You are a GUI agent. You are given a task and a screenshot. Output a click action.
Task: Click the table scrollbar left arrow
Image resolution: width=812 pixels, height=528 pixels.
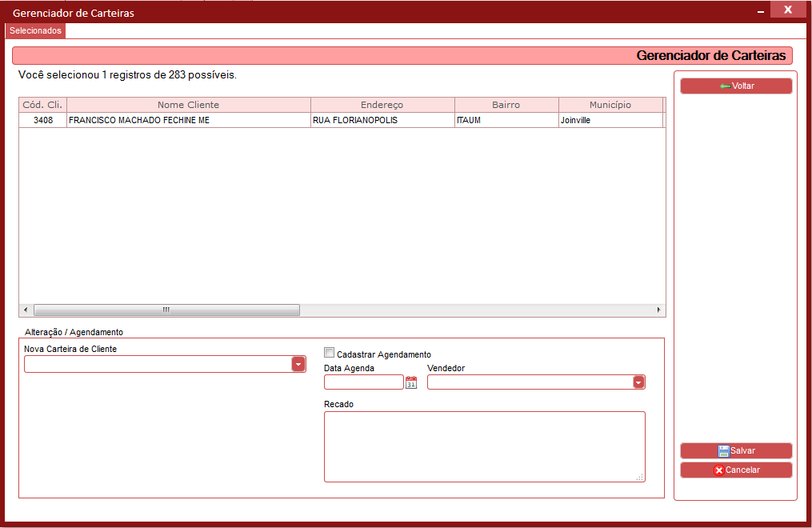pos(26,310)
